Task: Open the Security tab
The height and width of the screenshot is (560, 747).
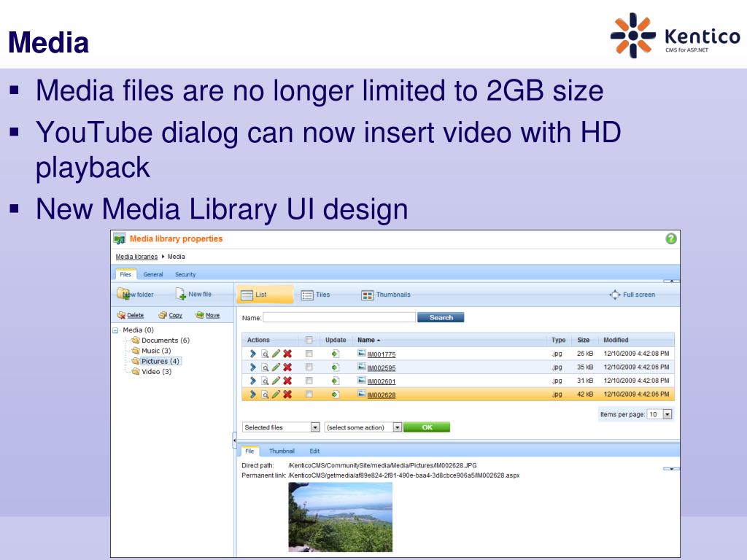Action: (x=185, y=275)
